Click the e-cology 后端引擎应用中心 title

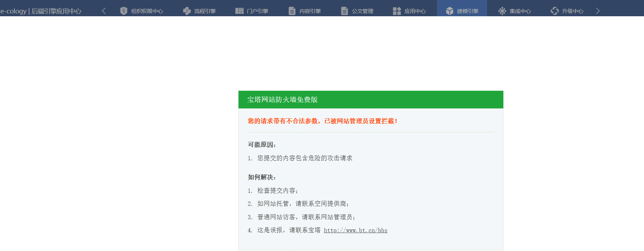tap(41, 11)
